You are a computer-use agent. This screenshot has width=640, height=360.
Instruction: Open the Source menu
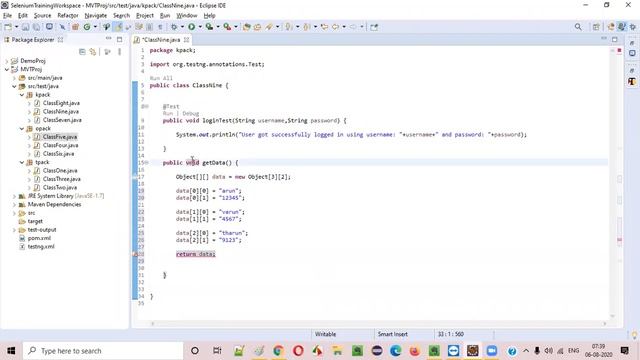point(42,16)
